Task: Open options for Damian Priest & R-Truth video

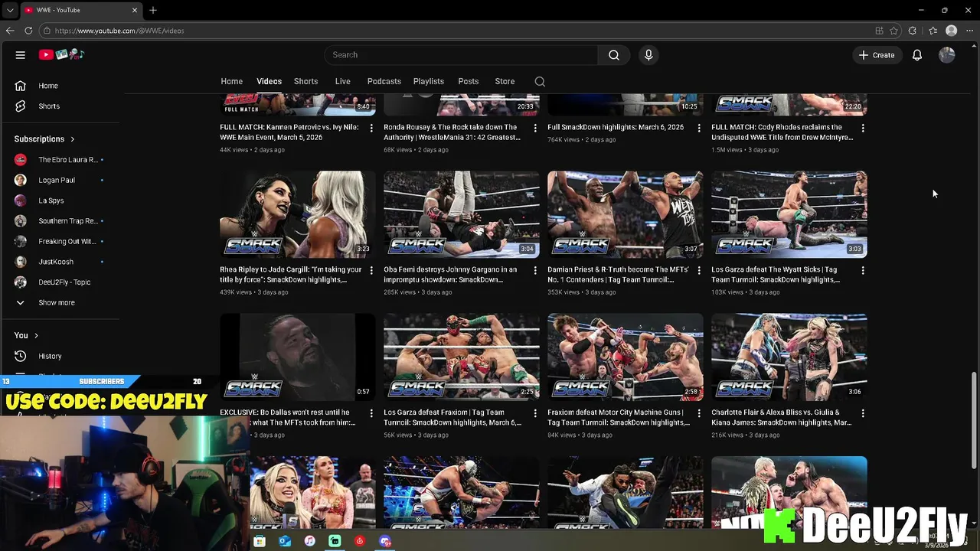Action: [x=699, y=270]
